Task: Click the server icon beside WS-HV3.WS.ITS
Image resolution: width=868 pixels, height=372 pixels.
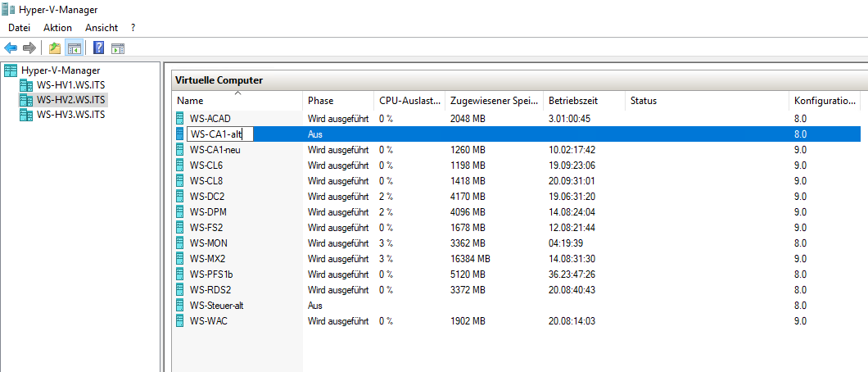Action: (x=26, y=116)
